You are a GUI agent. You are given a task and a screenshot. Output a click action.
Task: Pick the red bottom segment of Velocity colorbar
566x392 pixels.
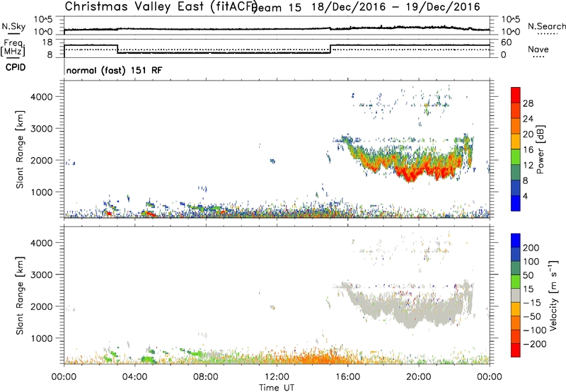pyautogui.click(x=516, y=350)
